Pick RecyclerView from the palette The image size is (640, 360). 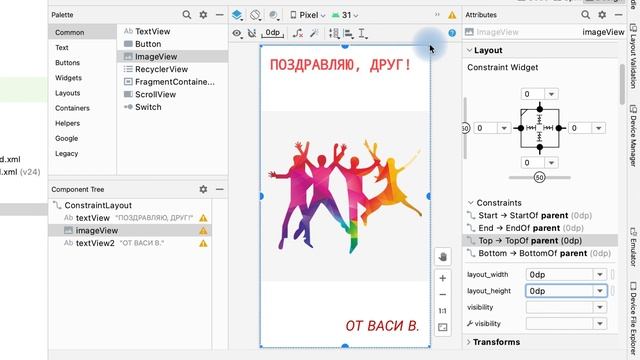pyautogui.click(x=172, y=69)
